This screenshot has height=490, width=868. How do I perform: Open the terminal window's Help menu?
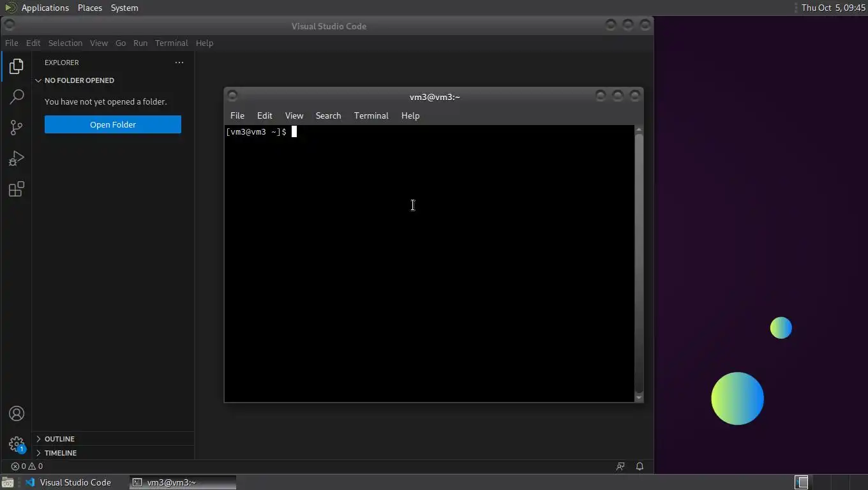coord(410,115)
